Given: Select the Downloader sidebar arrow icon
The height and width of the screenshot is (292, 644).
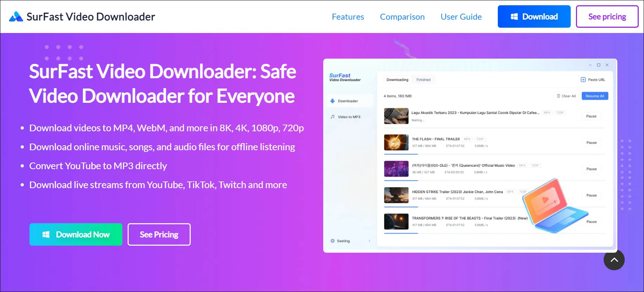Looking at the screenshot, I should pyautogui.click(x=332, y=101).
